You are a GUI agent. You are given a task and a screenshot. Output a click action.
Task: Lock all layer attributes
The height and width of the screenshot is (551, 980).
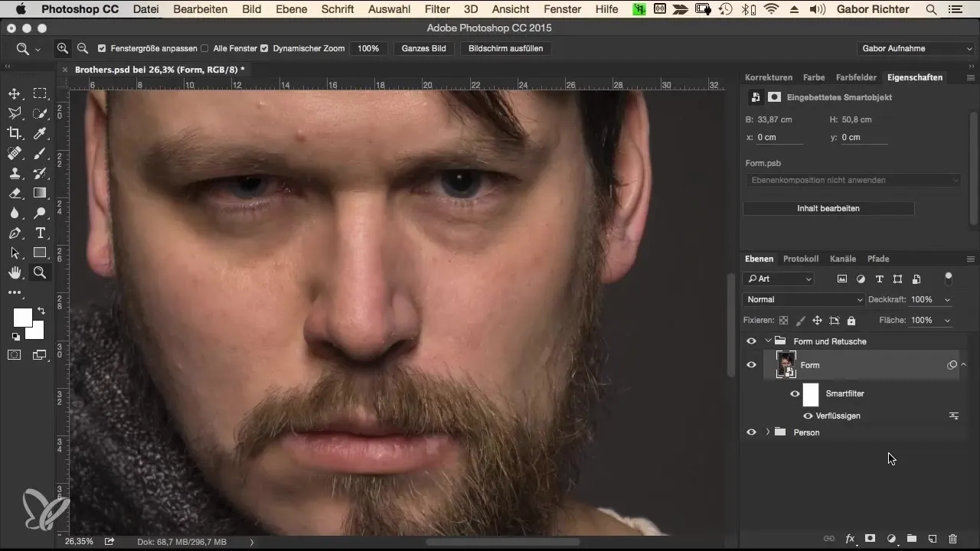coord(851,321)
